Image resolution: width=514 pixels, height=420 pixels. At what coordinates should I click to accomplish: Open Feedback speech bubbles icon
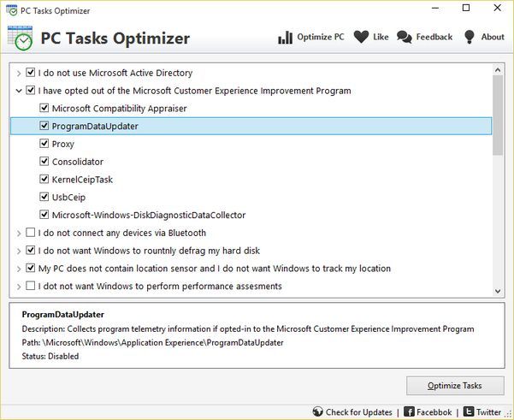[405, 38]
